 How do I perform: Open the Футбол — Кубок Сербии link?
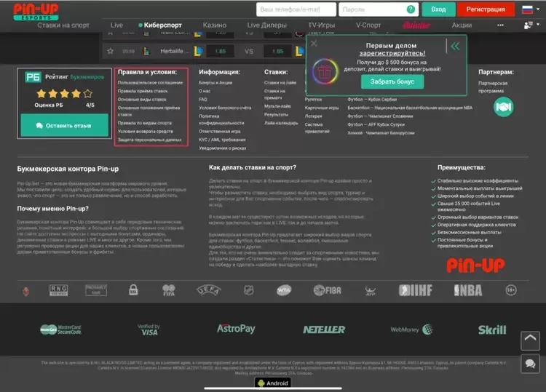372,100
